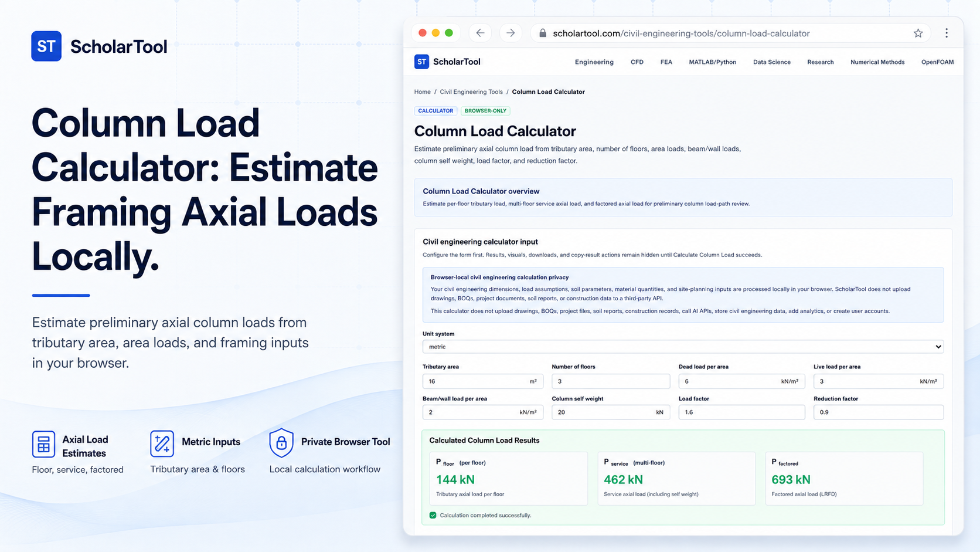Click Browser-local civil engineering calculation privacy heading
This screenshot has width=980, height=552.
click(499, 277)
